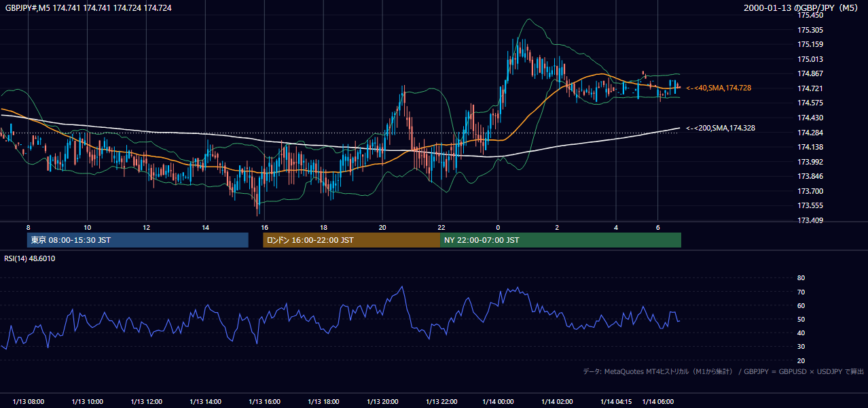Click the MetaQuotes MT4 data source note
Image resolution: width=868 pixels, height=408 pixels.
[x=723, y=371]
